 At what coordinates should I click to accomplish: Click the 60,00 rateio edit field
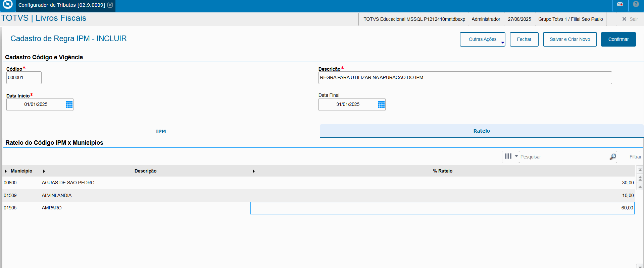click(442, 208)
